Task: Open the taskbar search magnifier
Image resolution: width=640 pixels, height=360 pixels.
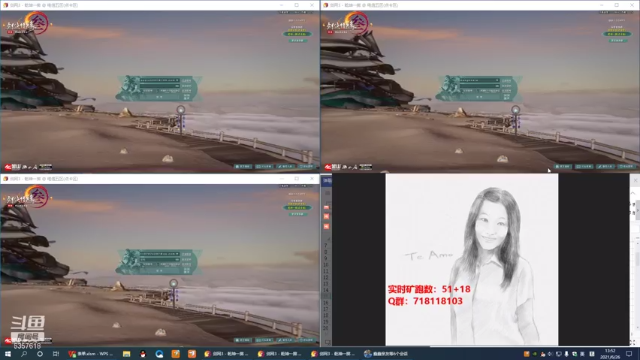Action: point(24,354)
